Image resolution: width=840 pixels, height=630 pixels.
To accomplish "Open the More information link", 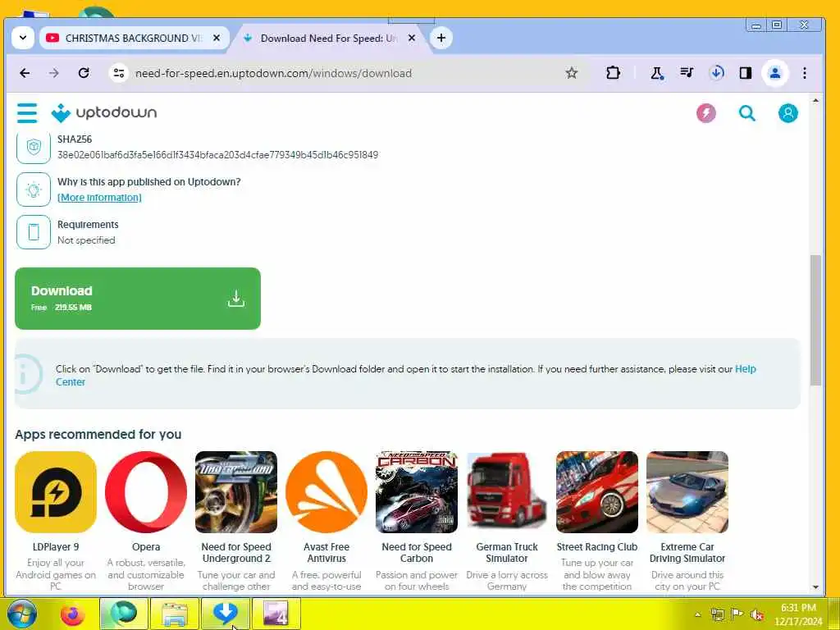I will (x=99, y=197).
